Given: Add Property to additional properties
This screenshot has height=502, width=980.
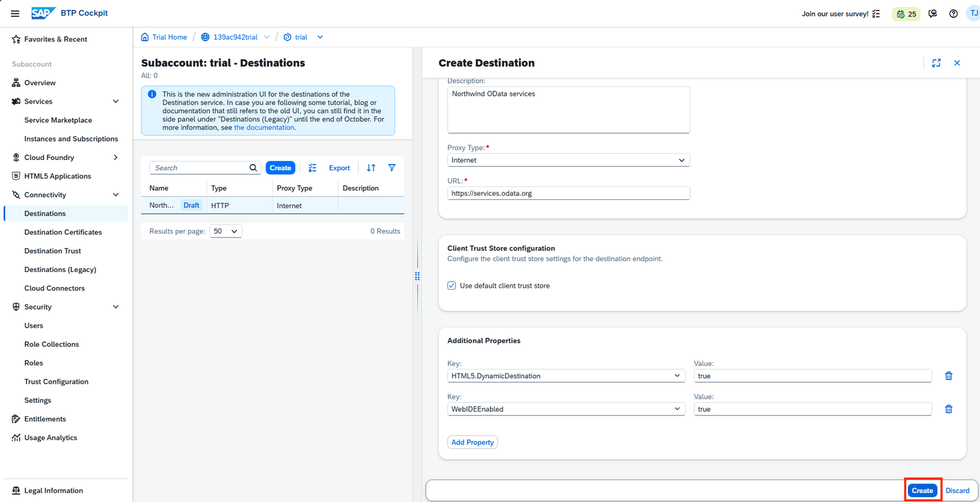Looking at the screenshot, I should coord(472,443).
